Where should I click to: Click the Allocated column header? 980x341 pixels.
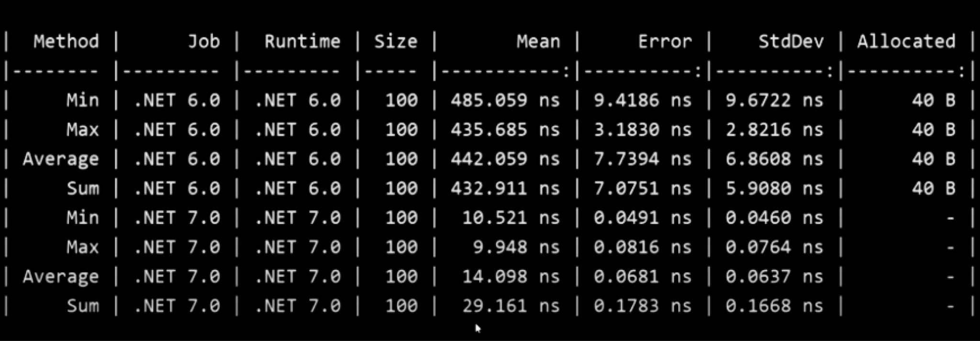click(x=906, y=42)
